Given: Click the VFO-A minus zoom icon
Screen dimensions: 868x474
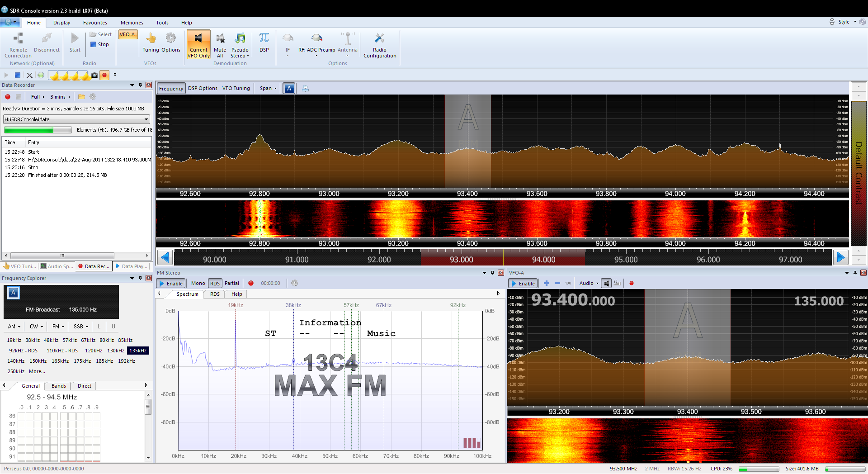Looking at the screenshot, I should pos(557,283).
